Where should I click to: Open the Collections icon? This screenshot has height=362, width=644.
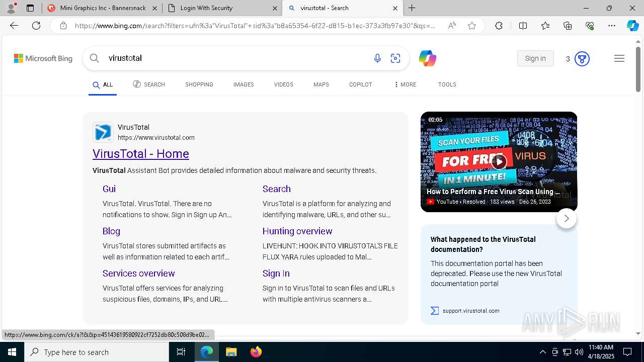(x=568, y=26)
